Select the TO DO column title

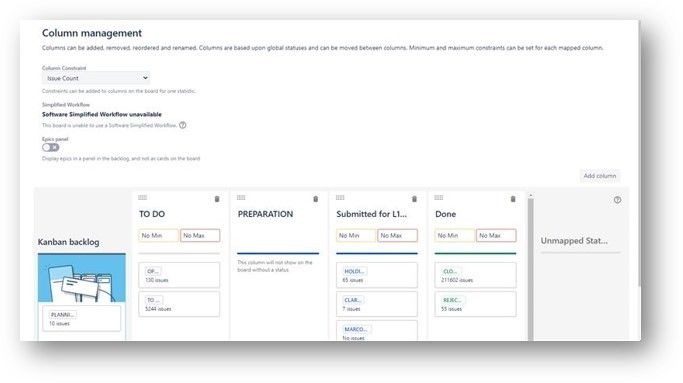(x=152, y=214)
